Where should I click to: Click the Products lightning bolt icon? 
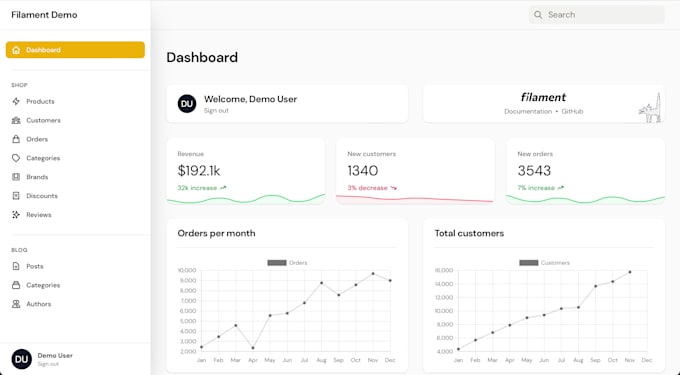[16, 101]
